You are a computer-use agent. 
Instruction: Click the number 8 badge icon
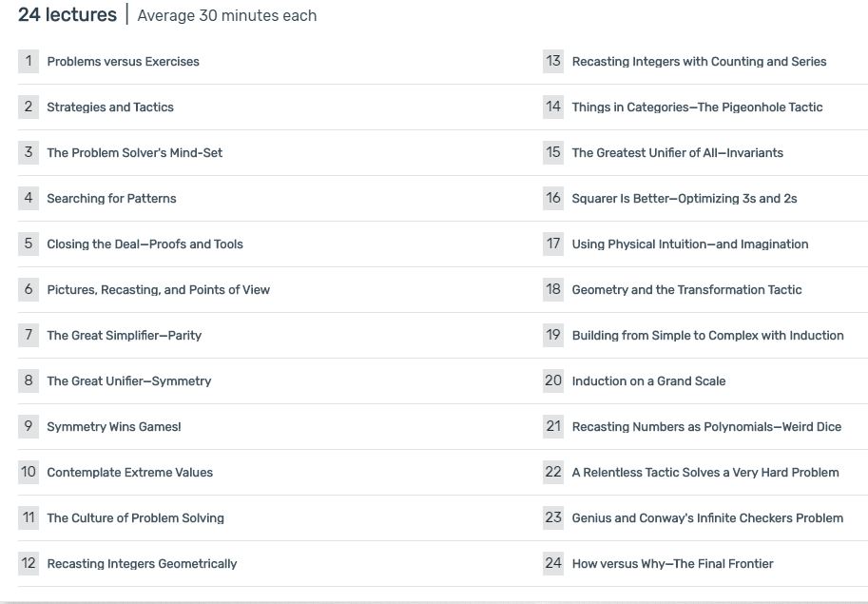pyautogui.click(x=29, y=380)
